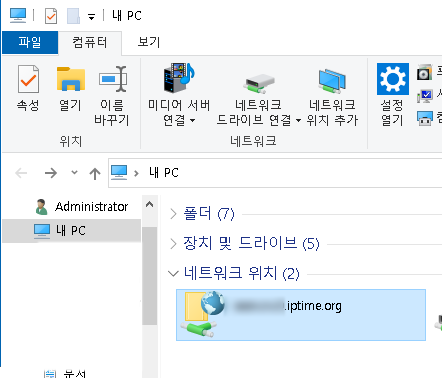Open the map network drive dropdown arrow

click(x=298, y=120)
